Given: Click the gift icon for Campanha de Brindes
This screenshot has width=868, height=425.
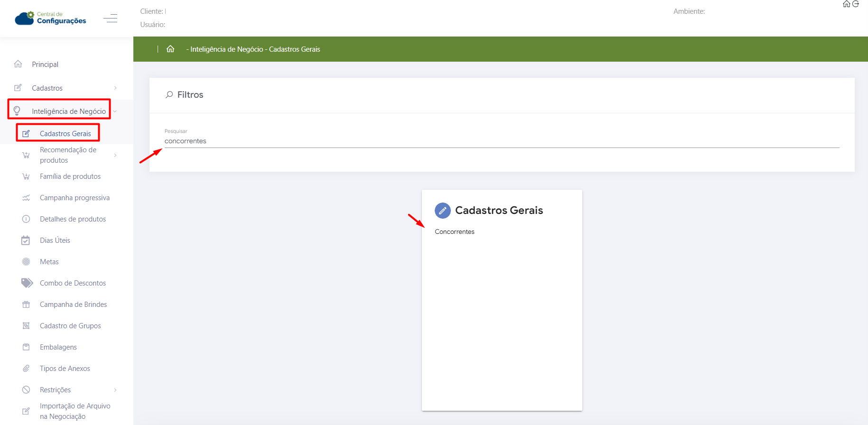Looking at the screenshot, I should click(26, 305).
